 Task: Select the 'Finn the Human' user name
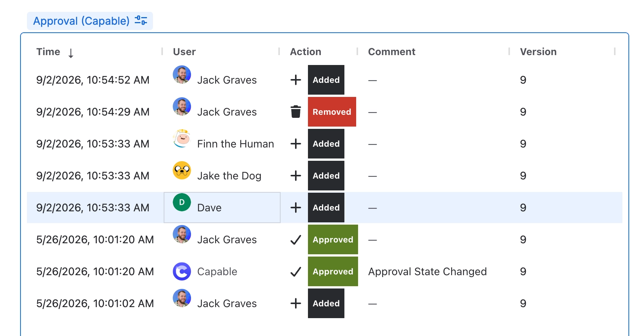[x=235, y=144]
